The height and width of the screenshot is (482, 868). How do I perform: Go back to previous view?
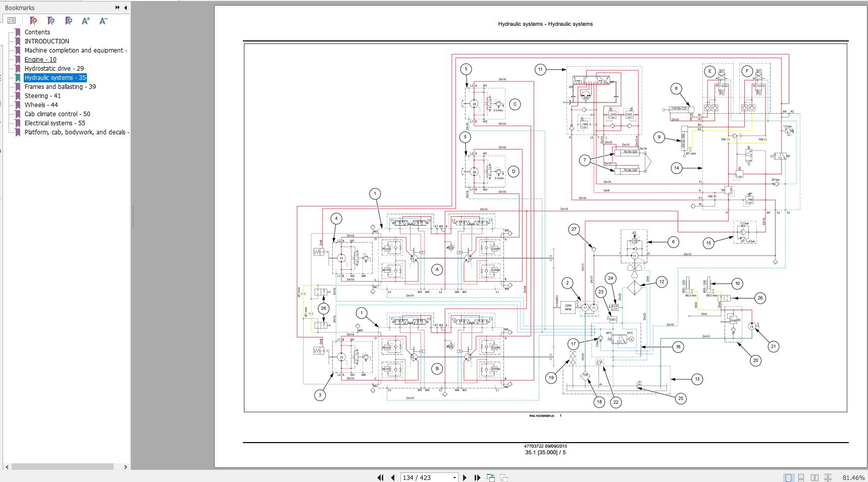tap(490, 477)
